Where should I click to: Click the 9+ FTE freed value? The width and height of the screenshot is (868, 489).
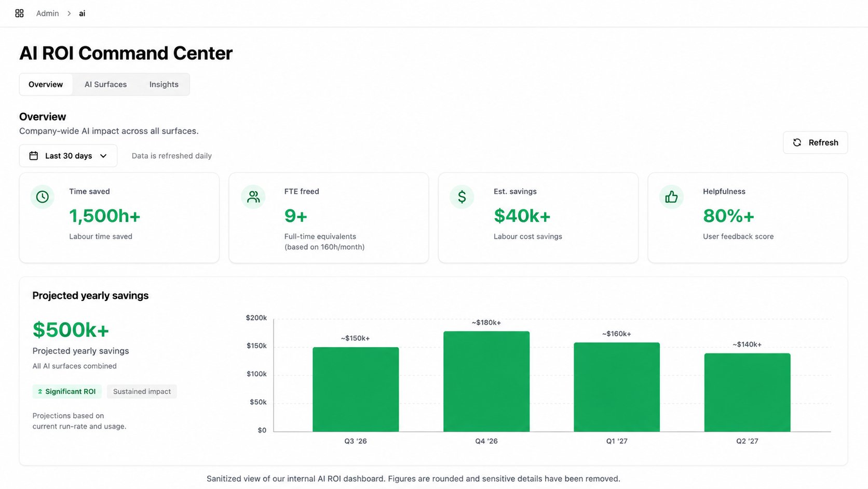[x=296, y=216]
